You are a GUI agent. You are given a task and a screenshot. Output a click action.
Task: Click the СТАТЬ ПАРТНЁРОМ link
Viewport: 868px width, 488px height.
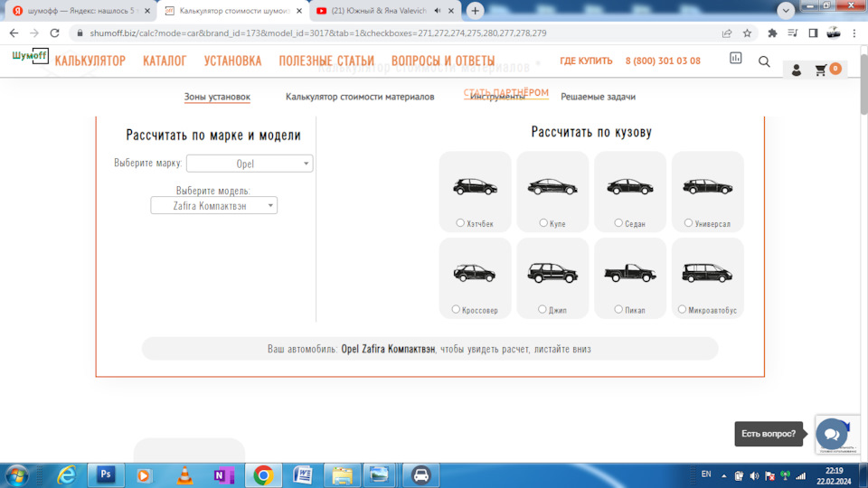[506, 92]
